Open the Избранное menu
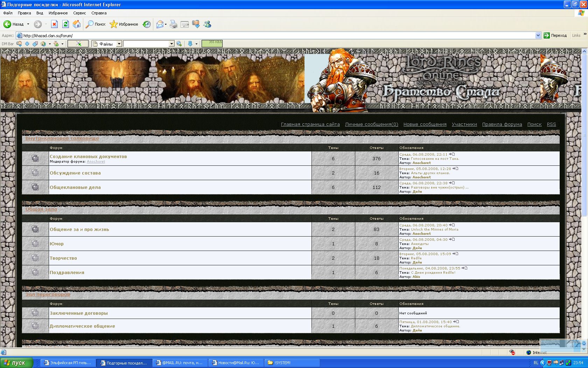The width and height of the screenshot is (588, 368). coord(58,13)
